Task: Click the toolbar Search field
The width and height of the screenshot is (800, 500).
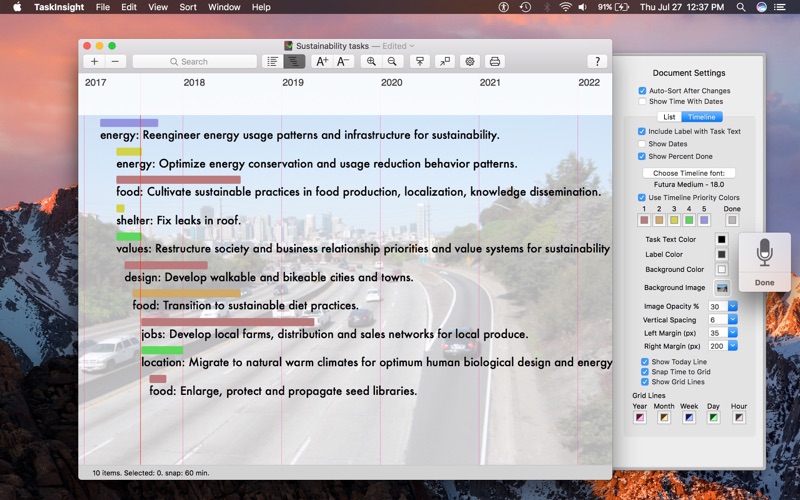Action: click(x=195, y=61)
